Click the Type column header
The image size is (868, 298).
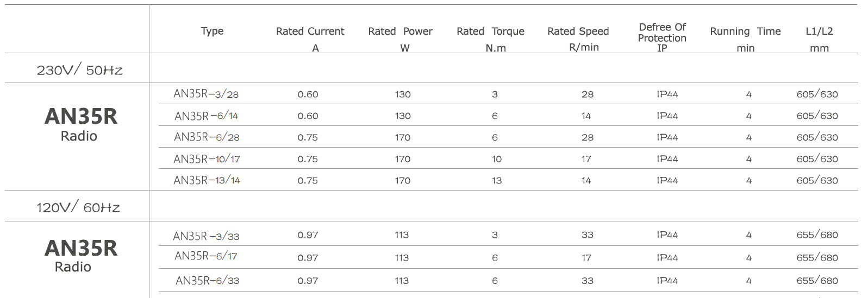(212, 31)
